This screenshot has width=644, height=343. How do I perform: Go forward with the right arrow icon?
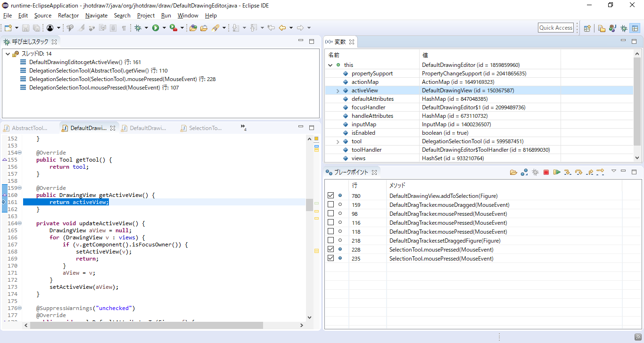coord(300,28)
